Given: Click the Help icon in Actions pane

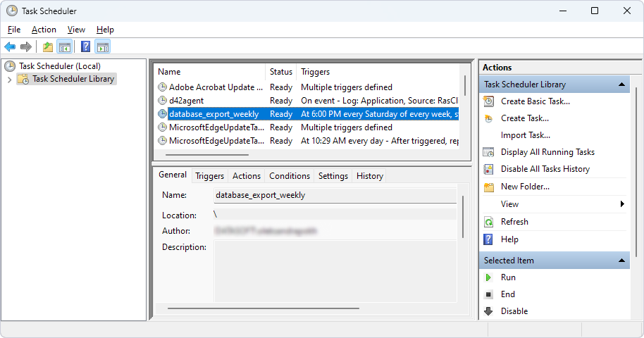Looking at the screenshot, I should pos(488,239).
